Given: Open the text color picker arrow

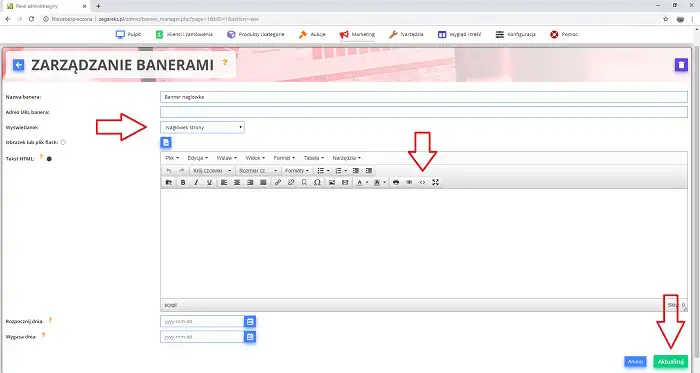Looking at the screenshot, I should [367, 182].
